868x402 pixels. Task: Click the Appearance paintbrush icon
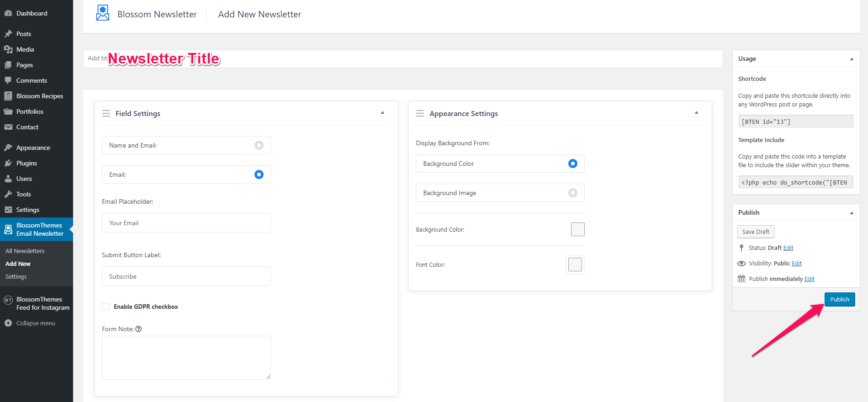pos(8,148)
